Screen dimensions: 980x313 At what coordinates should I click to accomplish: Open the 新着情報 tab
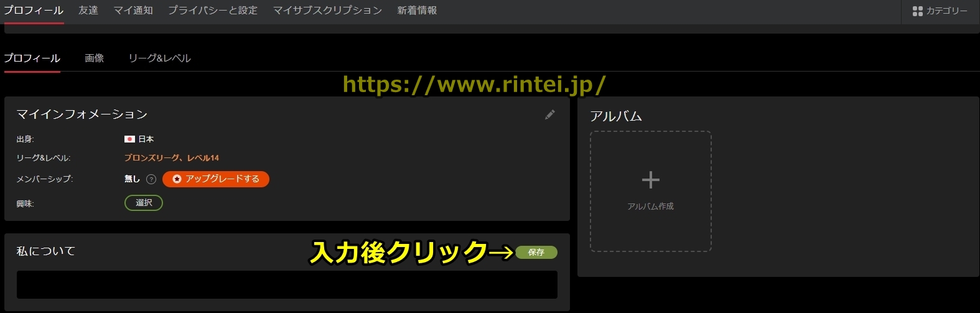[417, 11]
